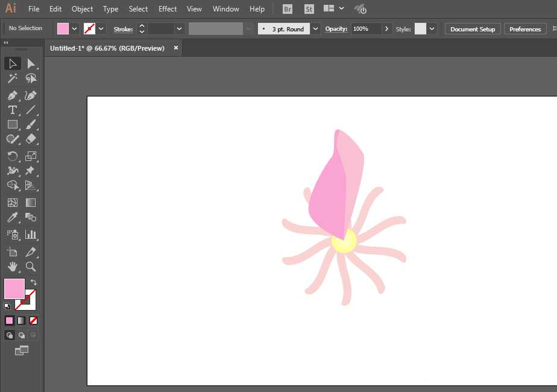Choose the Rotate tool
The width and height of the screenshot is (557, 392).
point(12,156)
